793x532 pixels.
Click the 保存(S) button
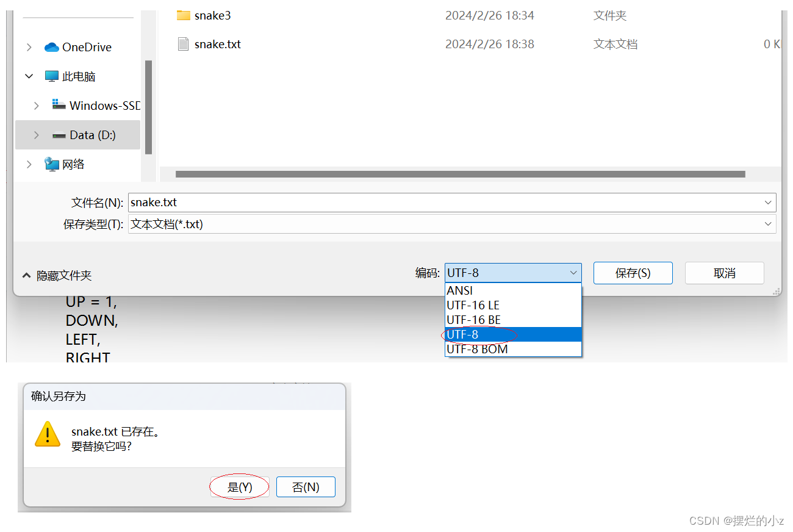point(633,273)
